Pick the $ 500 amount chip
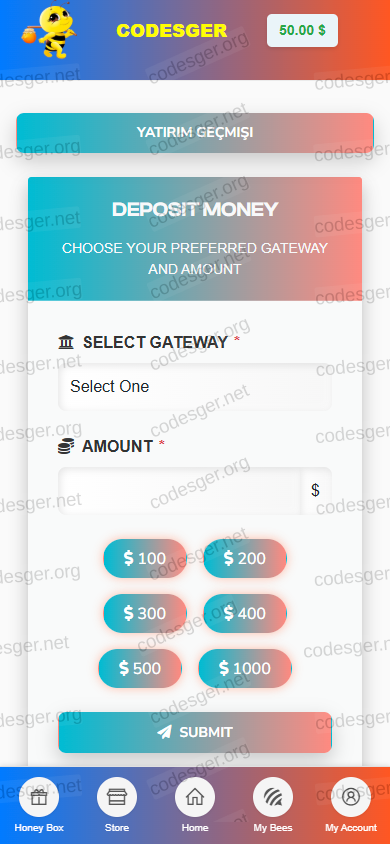This screenshot has height=844, width=390. click(x=140, y=669)
